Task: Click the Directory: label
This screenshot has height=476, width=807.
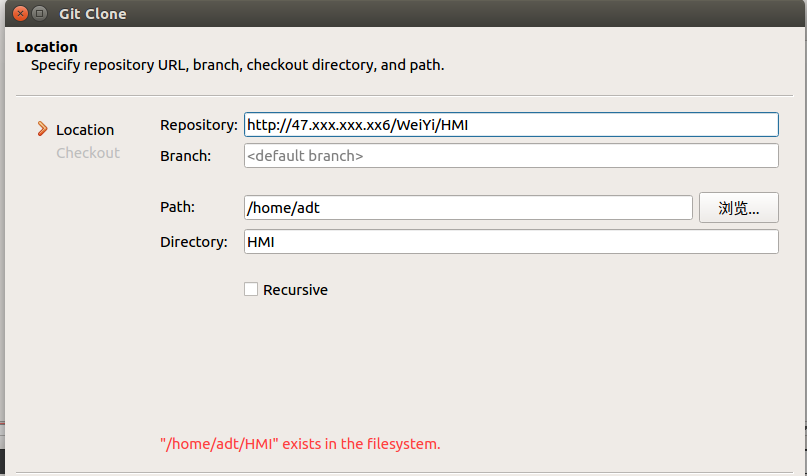Action: click(x=194, y=242)
